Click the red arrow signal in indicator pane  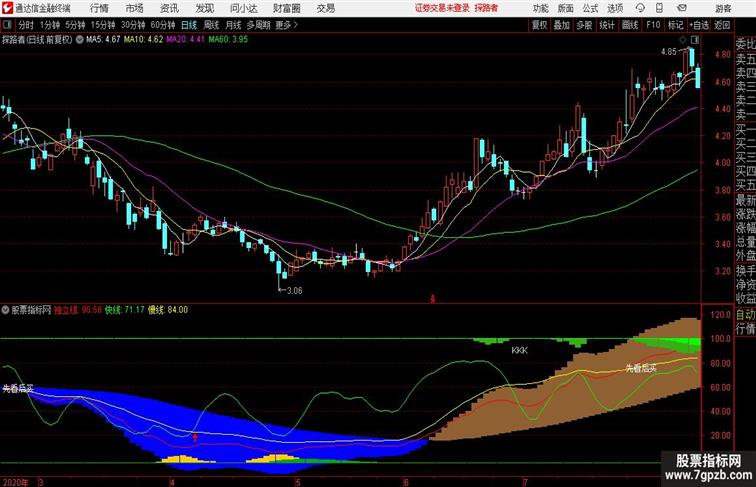[195, 437]
